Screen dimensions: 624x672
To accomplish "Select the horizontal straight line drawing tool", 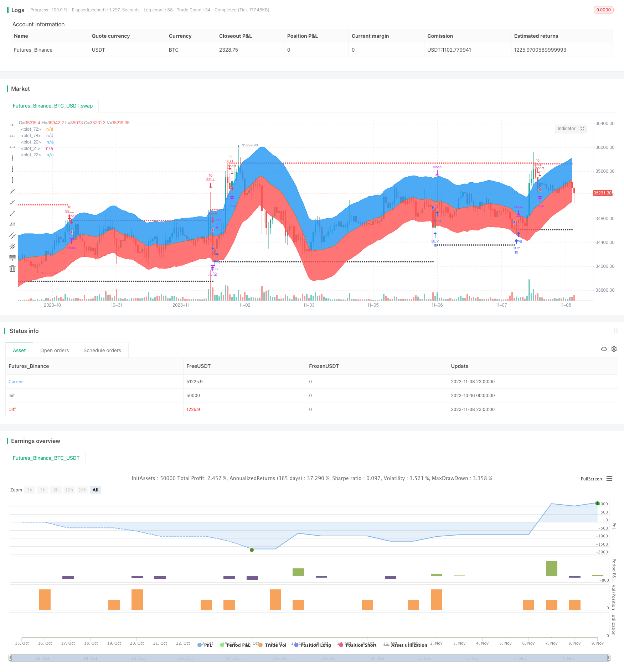I will 12,125.
